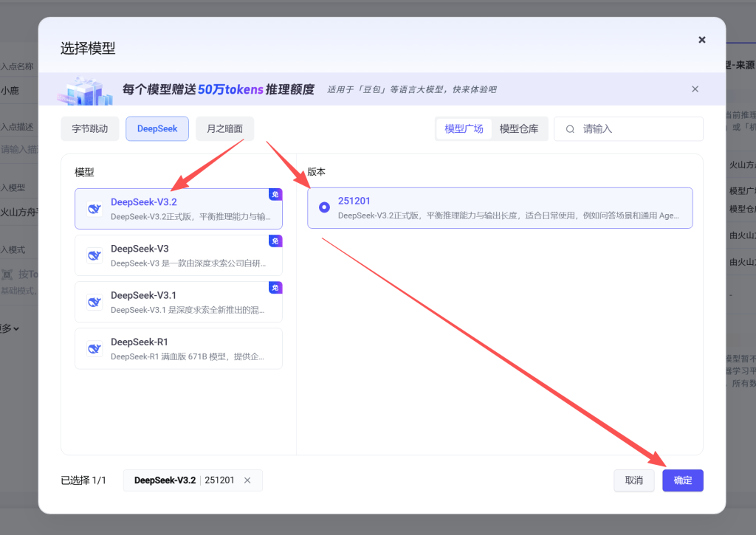Remove the selected DeepSeek-V3.2 251201 tag
This screenshot has height=535, width=756.
(247, 480)
